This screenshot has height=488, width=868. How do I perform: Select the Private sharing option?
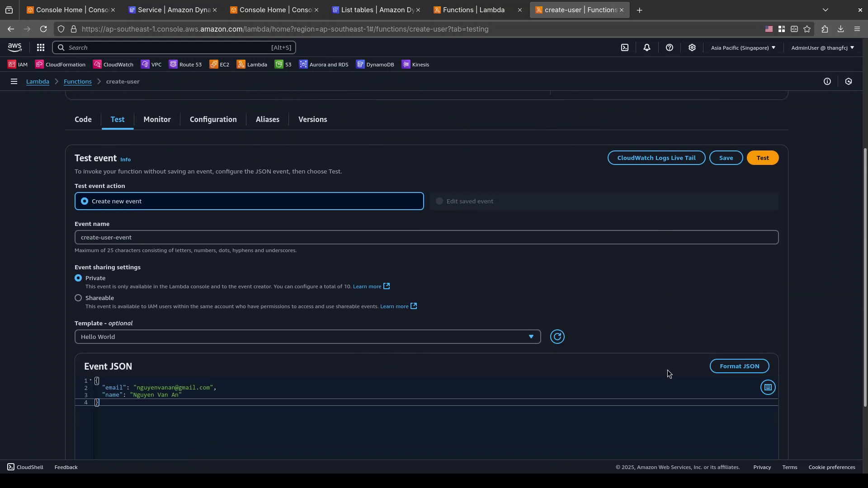pyautogui.click(x=78, y=278)
